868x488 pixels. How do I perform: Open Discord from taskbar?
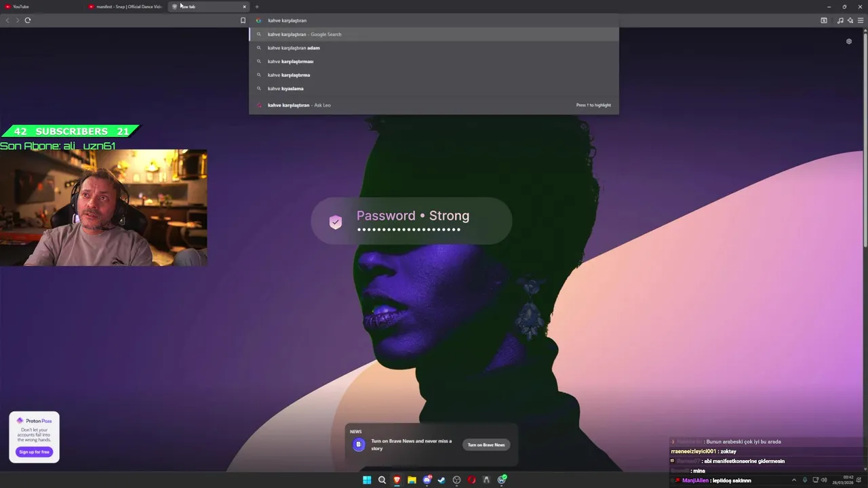(427, 480)
